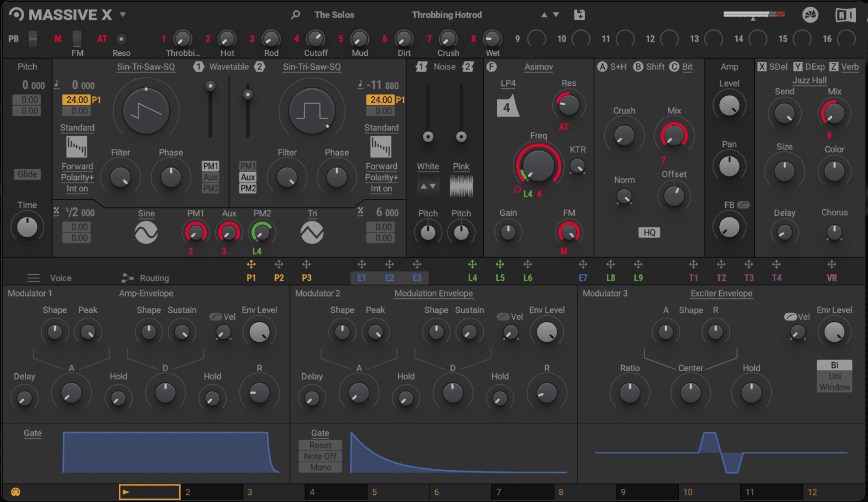The height and width of the screenshot is (502, 868).
Task: Select the previous preset arrow
Action: point(544,15)
